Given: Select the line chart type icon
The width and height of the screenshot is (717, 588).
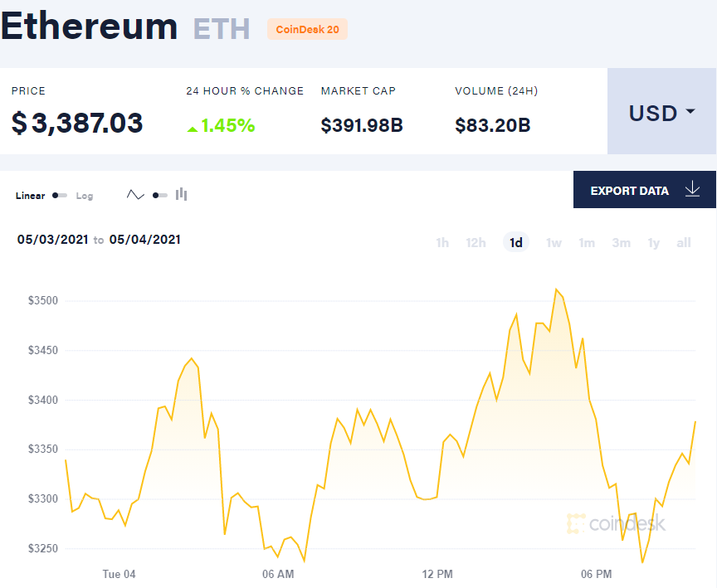Looking at the screenshot, I should pyautogui.click(x=135, y=194).
